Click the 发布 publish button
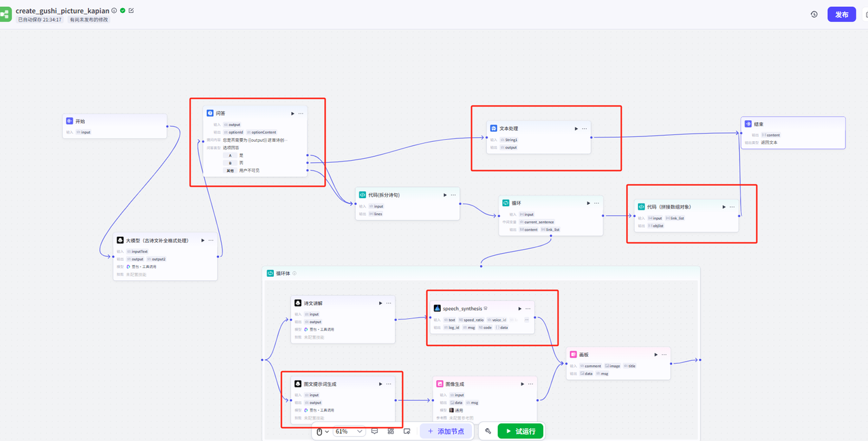This screenshot has width=868, height=441. point(842,14)
